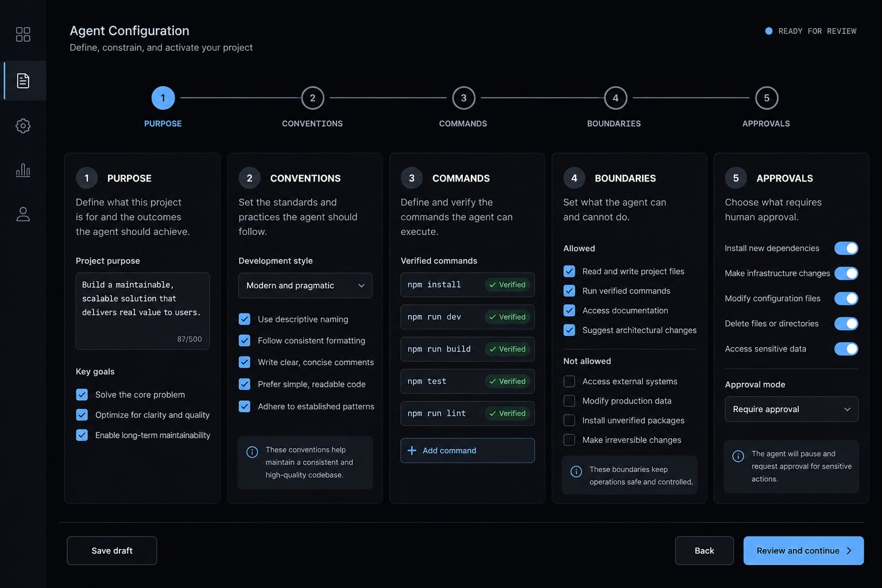
Task: Uncheck Suggest architectural changes
Action: 569,330
